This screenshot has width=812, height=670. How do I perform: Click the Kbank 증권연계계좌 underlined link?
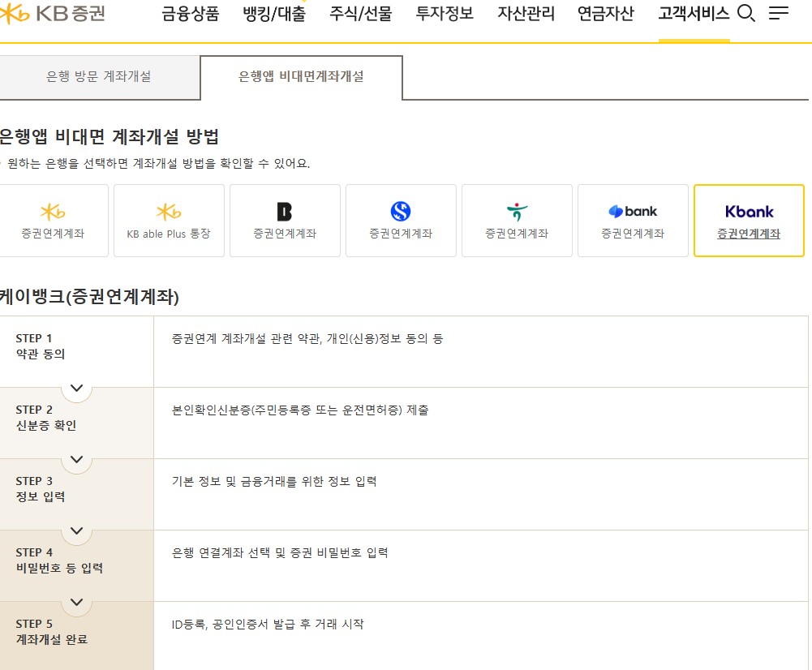click(x=748, y=234)
